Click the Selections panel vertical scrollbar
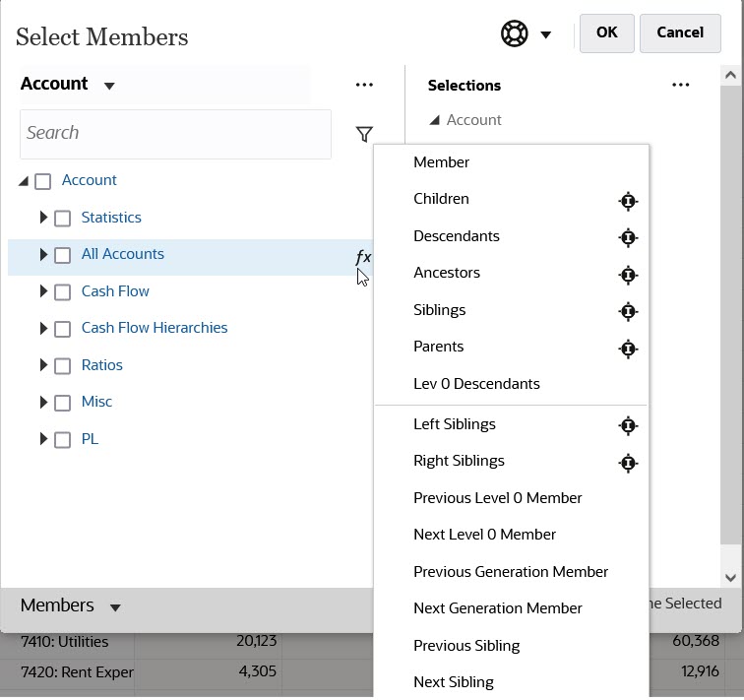This screenshot has height=700, width=744. click(730, 315)
